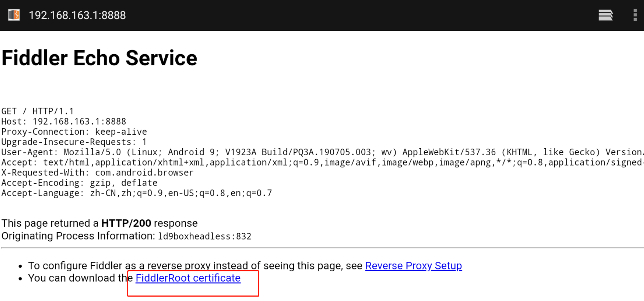Download the FiddlerRoot certificate
The height and width of the screenshot is (301, 644).
[188, 278]
